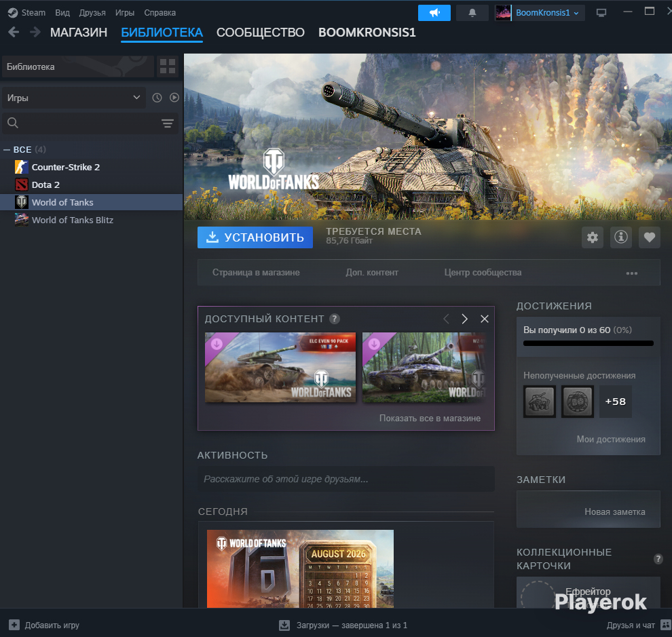
Task: Go back with the left arrow
Action: [x=14, y=32]
